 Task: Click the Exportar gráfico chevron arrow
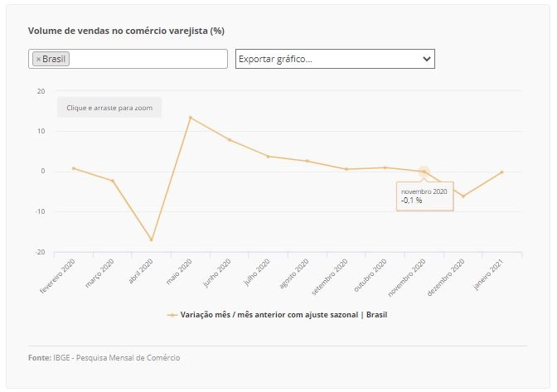[427, 59]
